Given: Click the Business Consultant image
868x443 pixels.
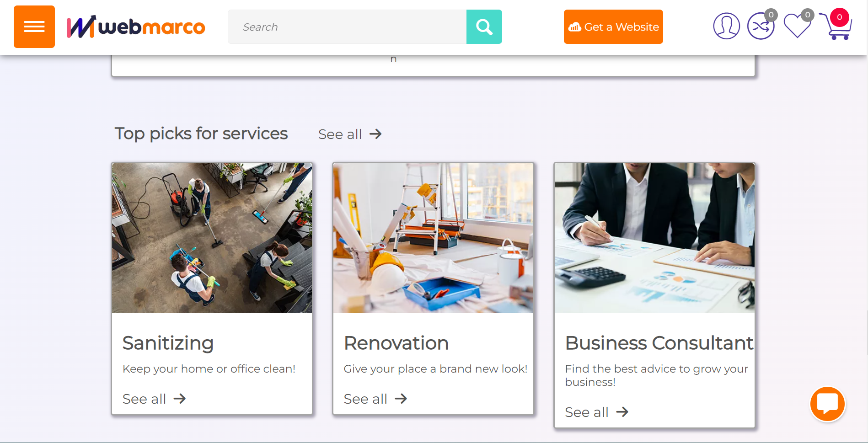Looking at the screenshot, I should (x=654, y=238).
